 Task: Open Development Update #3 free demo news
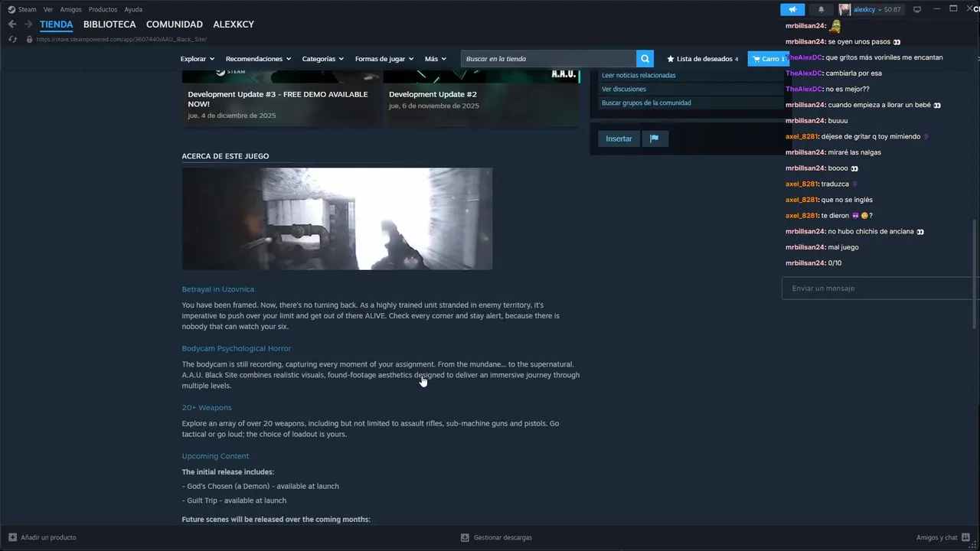280,99
